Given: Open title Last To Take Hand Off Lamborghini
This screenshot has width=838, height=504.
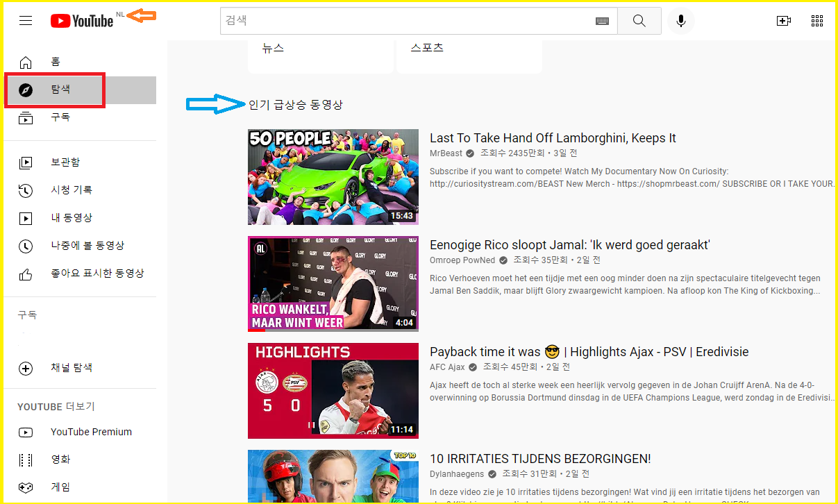Looking at the screenshot, I should tap(553, 138).
